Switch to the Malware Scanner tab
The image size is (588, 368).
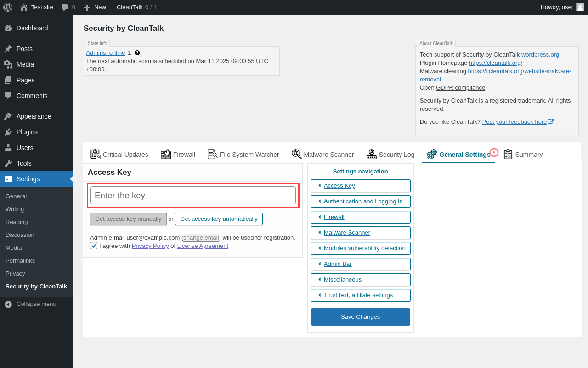coord(323,155)
